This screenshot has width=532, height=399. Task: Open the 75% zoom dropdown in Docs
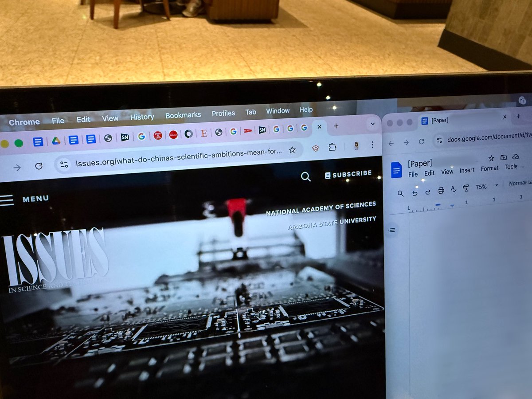[x=487, y=187]
